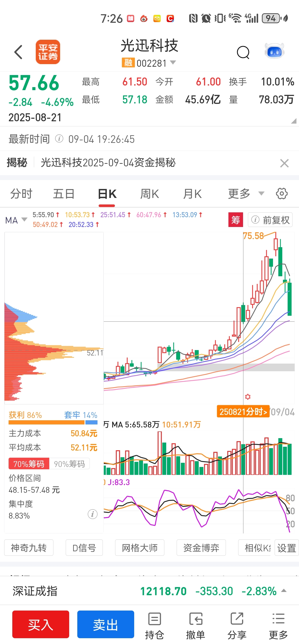Image resolution: width=299 pixels, height=644 pixels.
Task: Open chart settings gear
Action: pyautogui.click(x=282, y=194)
